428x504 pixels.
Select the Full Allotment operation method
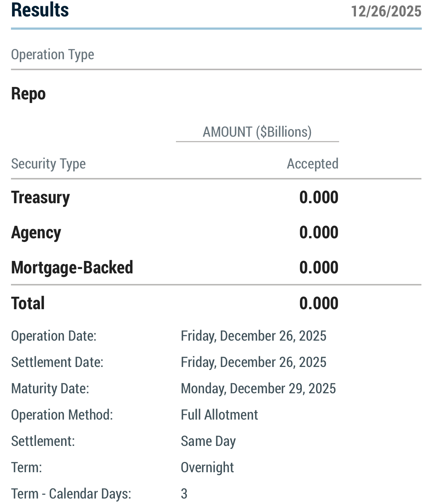[219, 415]
